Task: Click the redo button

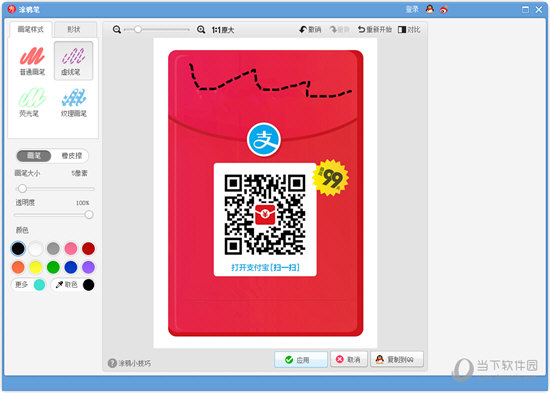Action: click(339, 30)
